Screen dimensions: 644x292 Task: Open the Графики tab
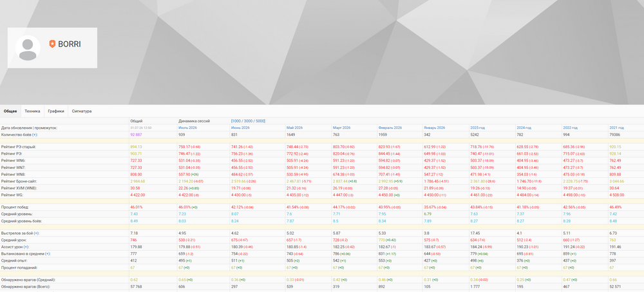coord(56,111)
